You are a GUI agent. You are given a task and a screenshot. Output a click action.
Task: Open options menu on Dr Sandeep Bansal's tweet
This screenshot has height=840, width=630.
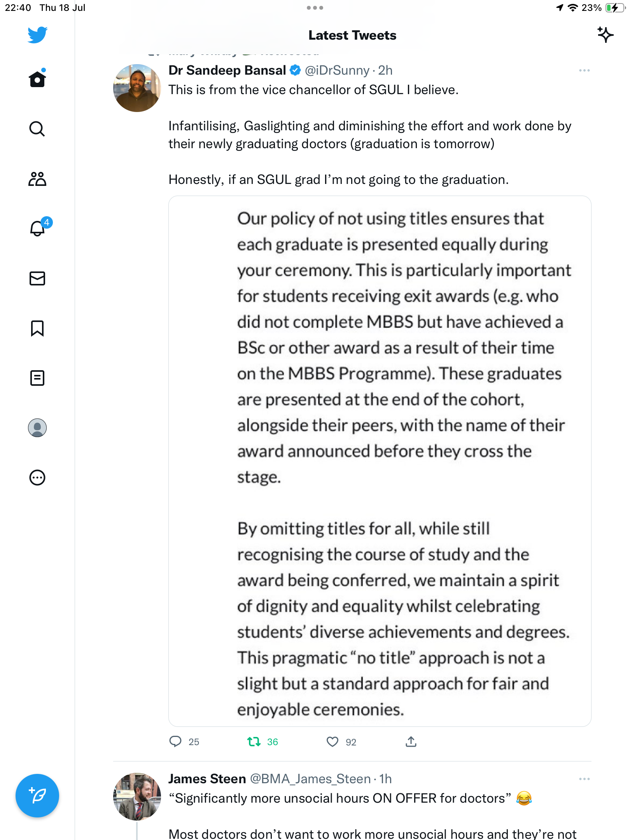(584, 70)
